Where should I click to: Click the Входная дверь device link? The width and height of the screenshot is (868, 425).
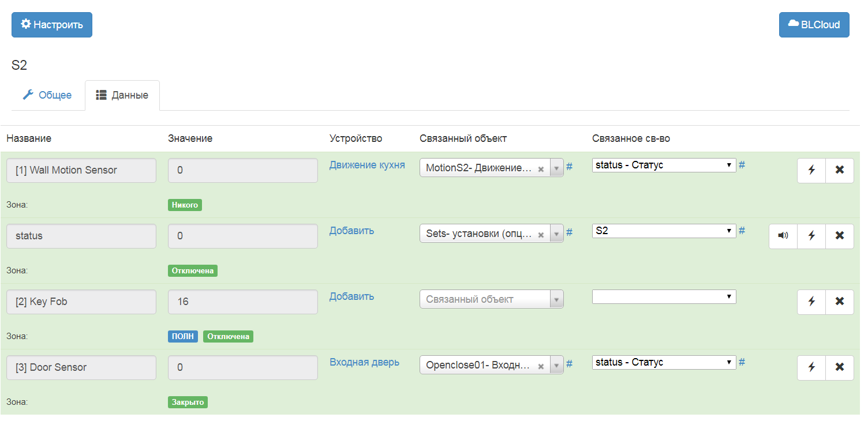(364, 362)
